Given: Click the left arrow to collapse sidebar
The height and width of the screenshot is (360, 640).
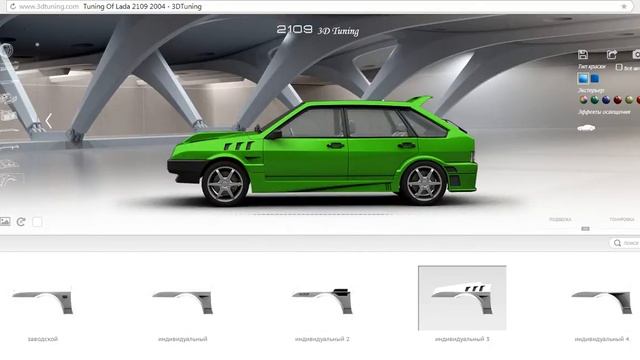Looking at the screenshot, I should pos(49,121).
